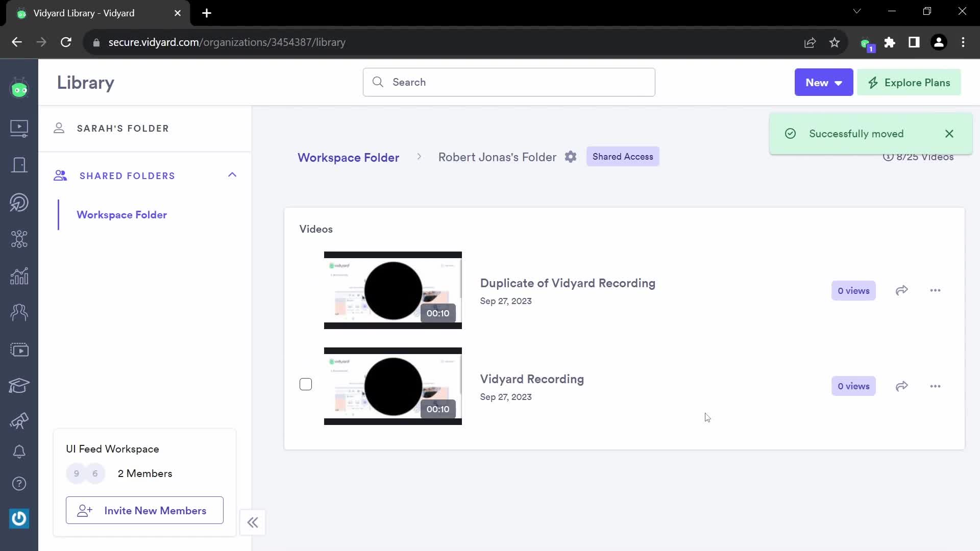The height and width of the screenshot is (551, 980).
Task: Open the New dropdown button
Action: (x=824, y=82)
